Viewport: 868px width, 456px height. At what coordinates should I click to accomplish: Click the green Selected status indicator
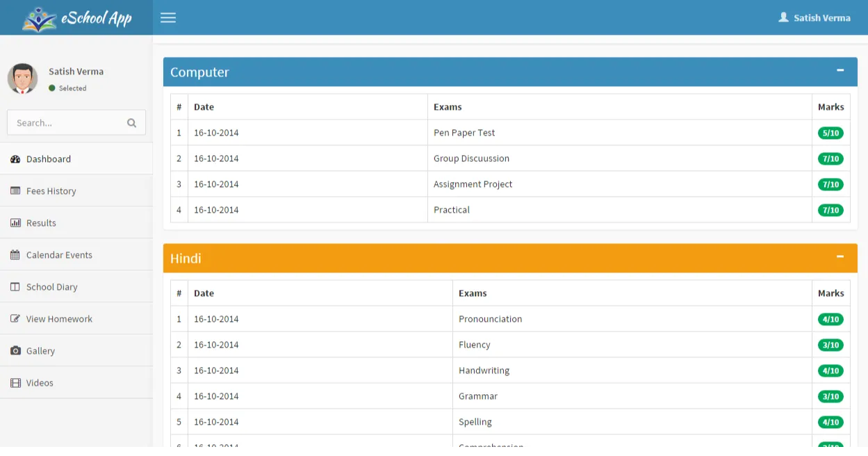[x=52, y=88]
